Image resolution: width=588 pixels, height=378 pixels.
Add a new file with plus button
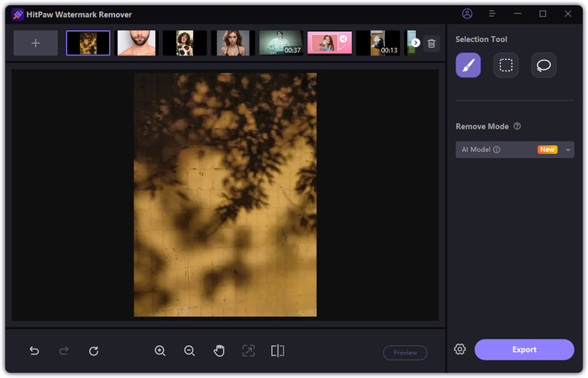(35, 44)
